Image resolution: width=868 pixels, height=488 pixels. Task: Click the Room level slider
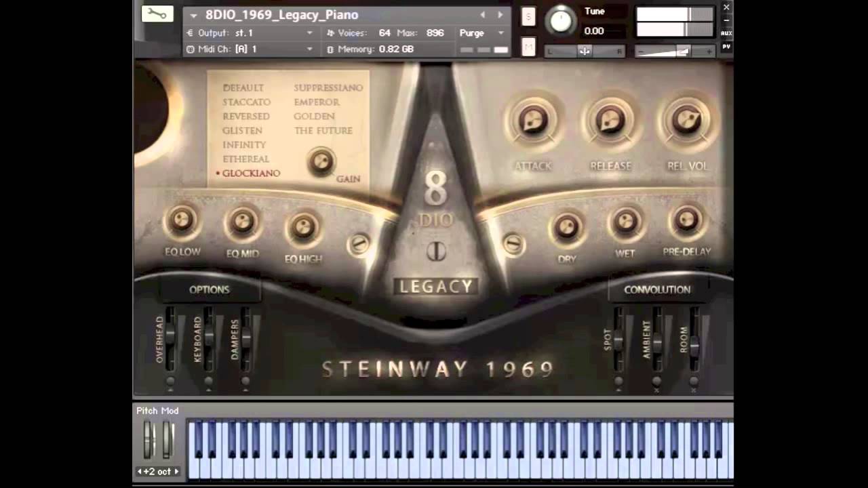694,346
